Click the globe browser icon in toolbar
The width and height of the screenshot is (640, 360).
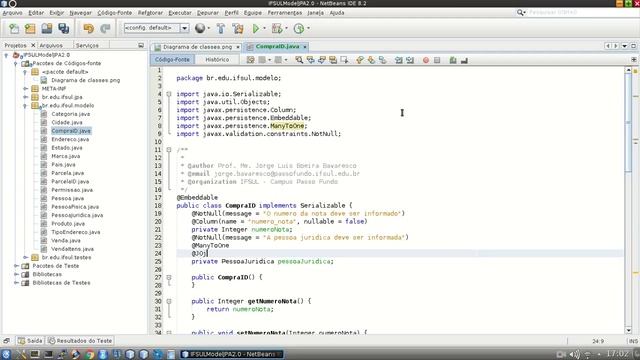200,28
